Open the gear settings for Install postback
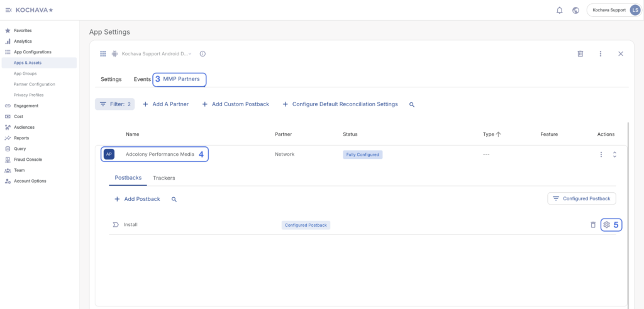Viewport: 644px width, 309px height. point(606,225)
